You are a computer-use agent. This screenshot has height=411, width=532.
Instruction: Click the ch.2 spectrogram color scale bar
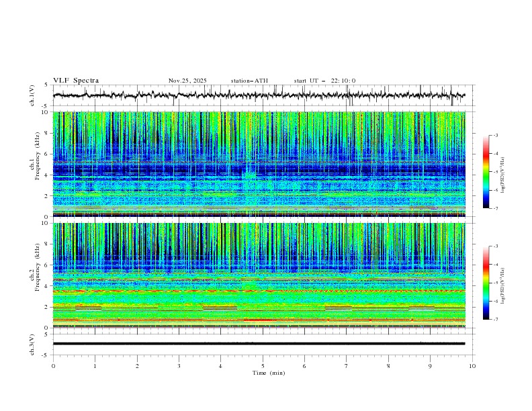pyautogui.click(x=486, y=283)
